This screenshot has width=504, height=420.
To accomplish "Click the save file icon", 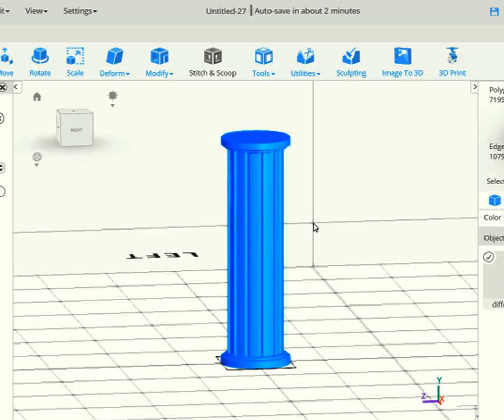I will point(494,10).
